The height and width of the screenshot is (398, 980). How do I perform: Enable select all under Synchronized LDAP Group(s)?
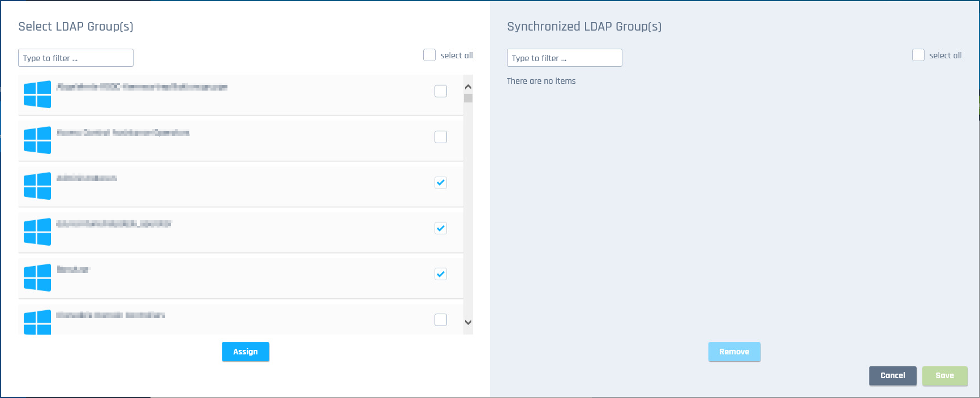point(918,55)
